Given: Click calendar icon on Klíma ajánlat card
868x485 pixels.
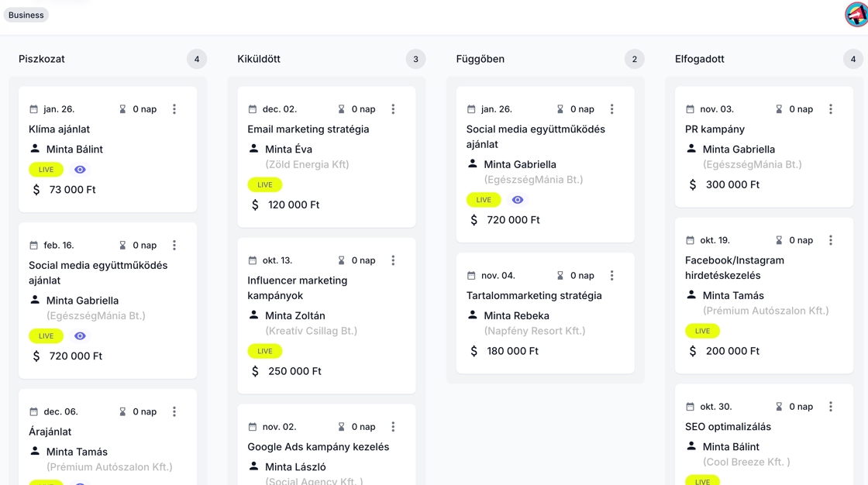Looking at the screenshot, I should click(x=33, y=109).
